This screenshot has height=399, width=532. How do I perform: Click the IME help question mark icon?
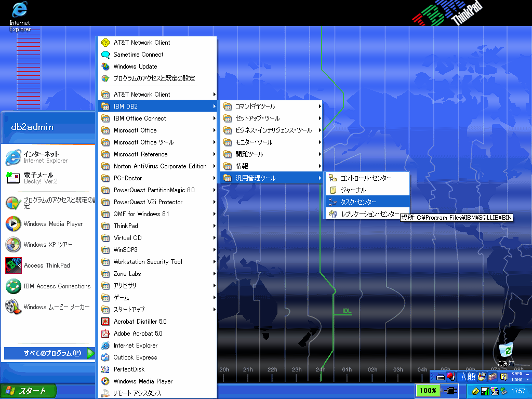[x=504, y=377]
